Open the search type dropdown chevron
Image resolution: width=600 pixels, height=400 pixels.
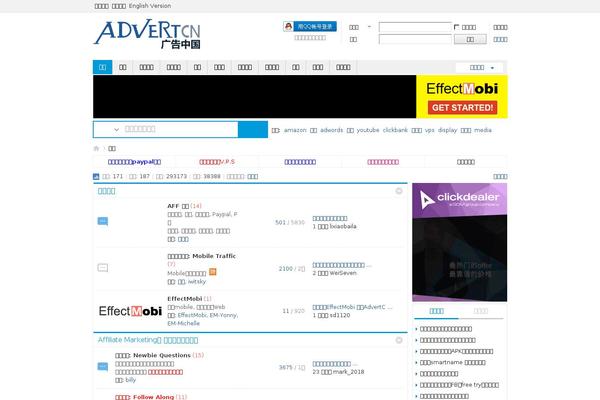tap(116, 129)
